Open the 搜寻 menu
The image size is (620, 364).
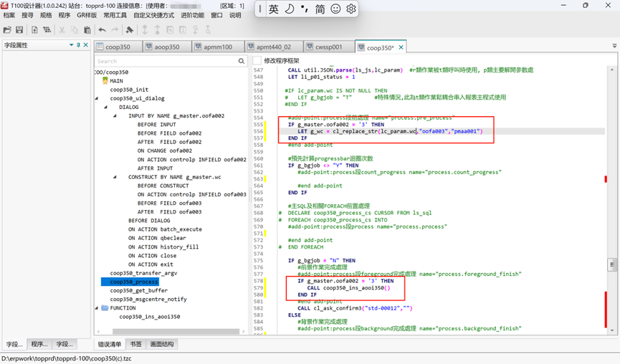[x=27, y=16]
